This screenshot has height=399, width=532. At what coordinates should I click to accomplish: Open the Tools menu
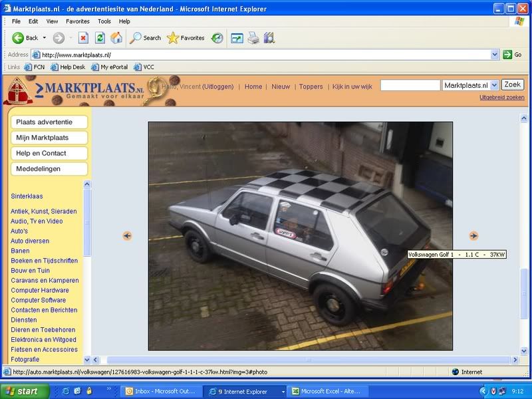pos(104,21)
